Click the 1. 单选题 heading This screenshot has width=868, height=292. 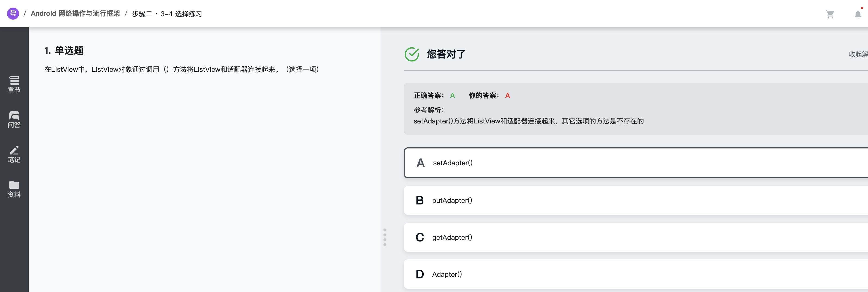(x=64, y=50)
